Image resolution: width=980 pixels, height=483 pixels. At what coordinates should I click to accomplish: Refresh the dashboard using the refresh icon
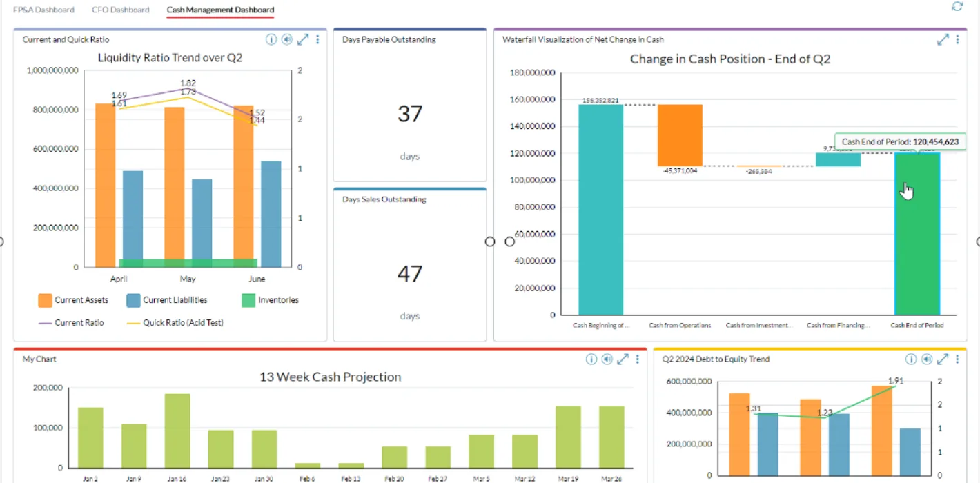point(957,6)
